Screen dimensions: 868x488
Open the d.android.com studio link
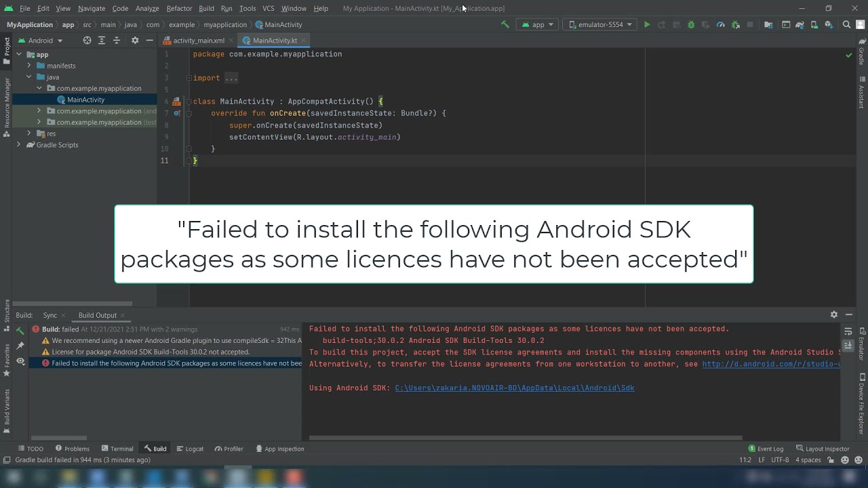(771, 364)
